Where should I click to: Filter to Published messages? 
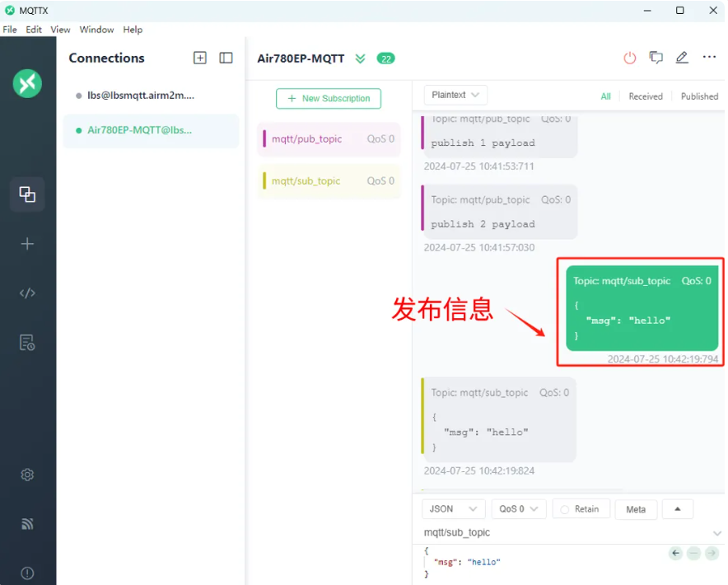700,96
